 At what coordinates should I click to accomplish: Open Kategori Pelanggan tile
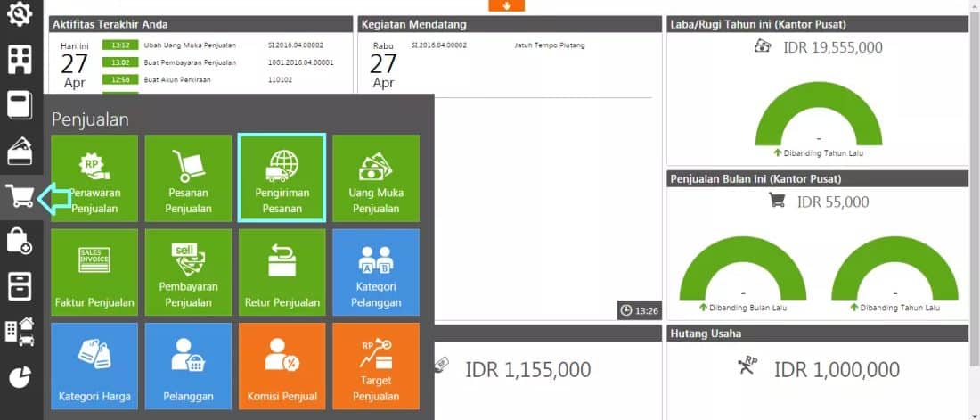pos(376,272)
